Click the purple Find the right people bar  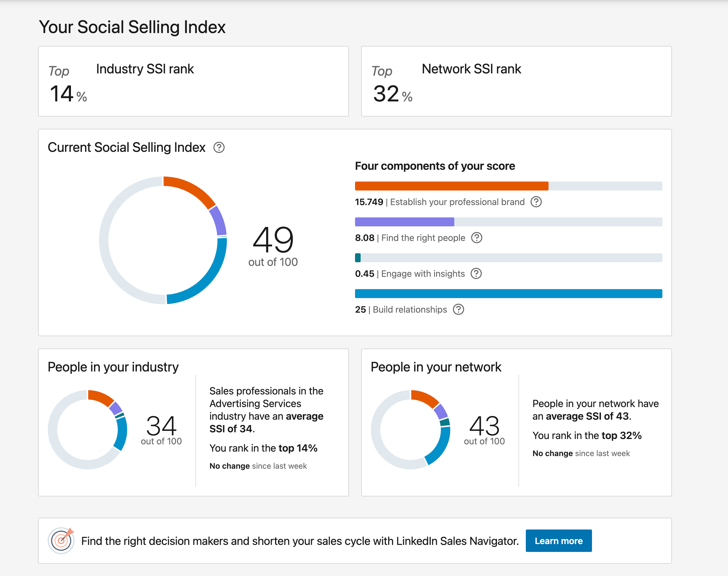pyautogui.click(x=404, y=222)
